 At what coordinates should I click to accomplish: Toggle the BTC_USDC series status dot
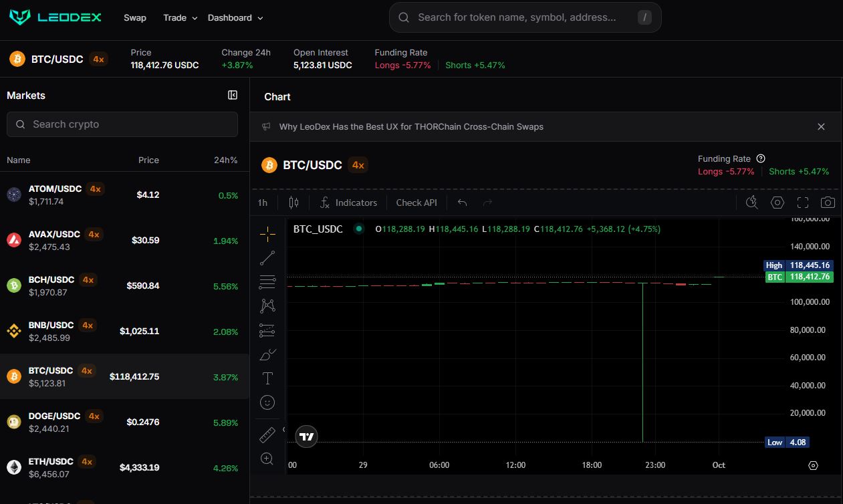(x=359, y=229)
